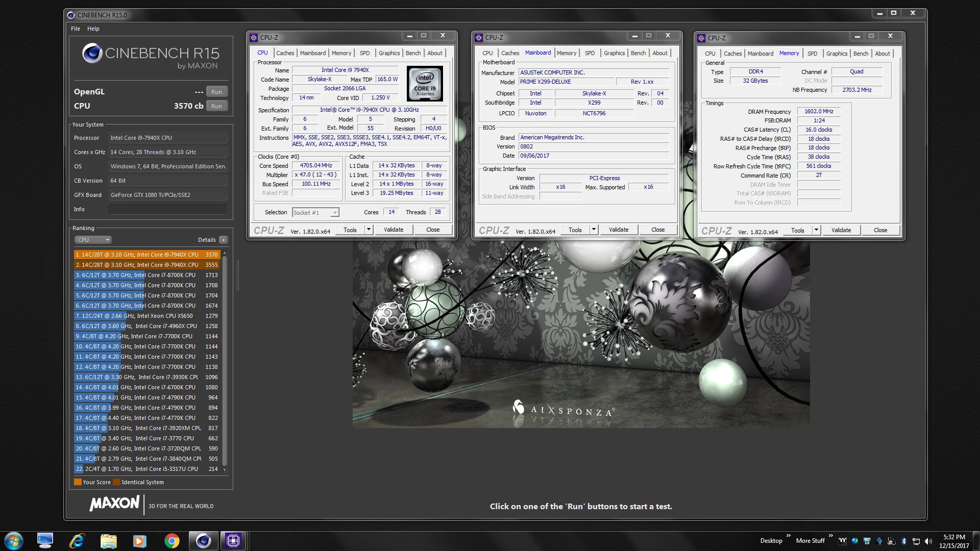
Task: Click the Bluetooth tray icon
Action: pos(903,541)
